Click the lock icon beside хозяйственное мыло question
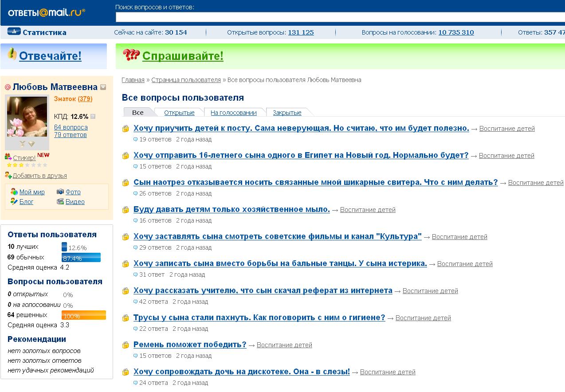 click(x=126, y=210)
